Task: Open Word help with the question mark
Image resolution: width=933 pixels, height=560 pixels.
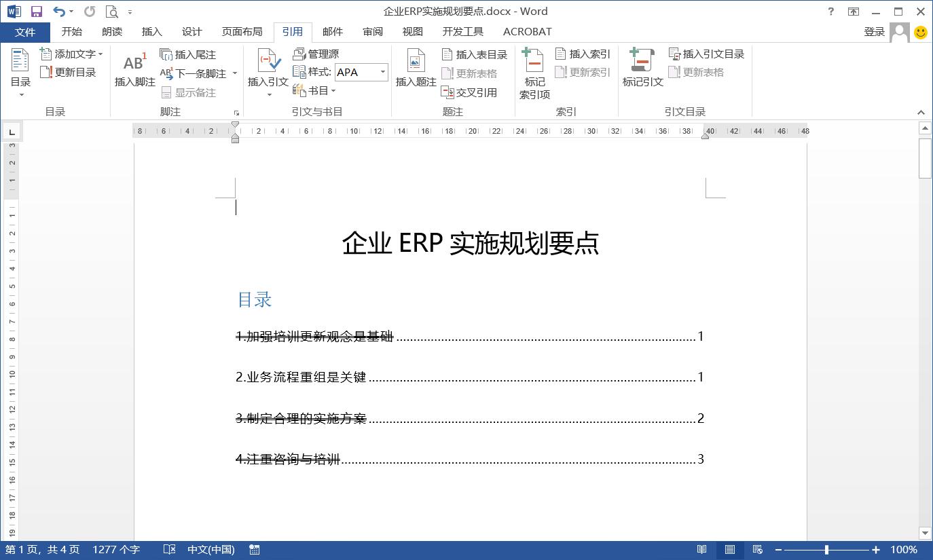Action: coord(831,12)
